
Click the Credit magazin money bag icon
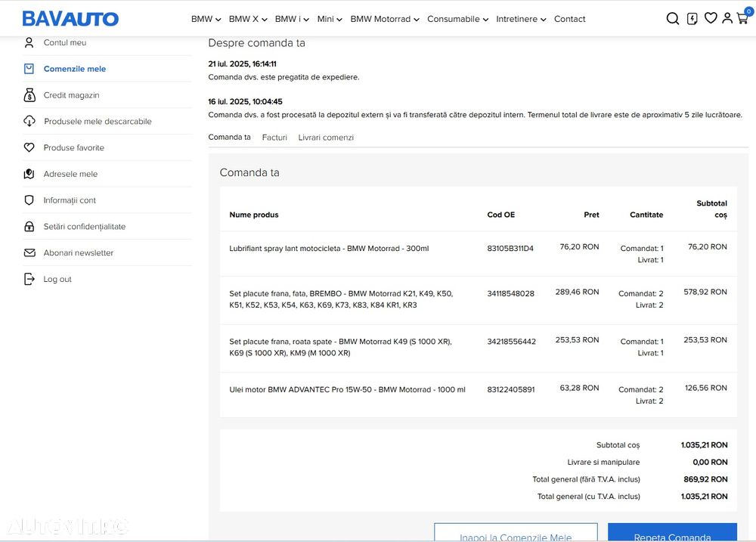[x=29, y=95]
